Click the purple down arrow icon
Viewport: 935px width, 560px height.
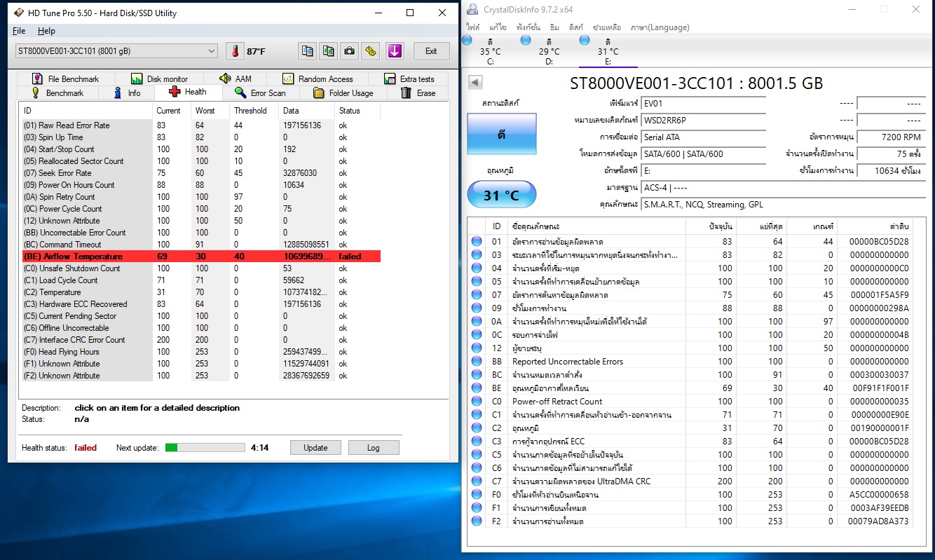(395, 51)
